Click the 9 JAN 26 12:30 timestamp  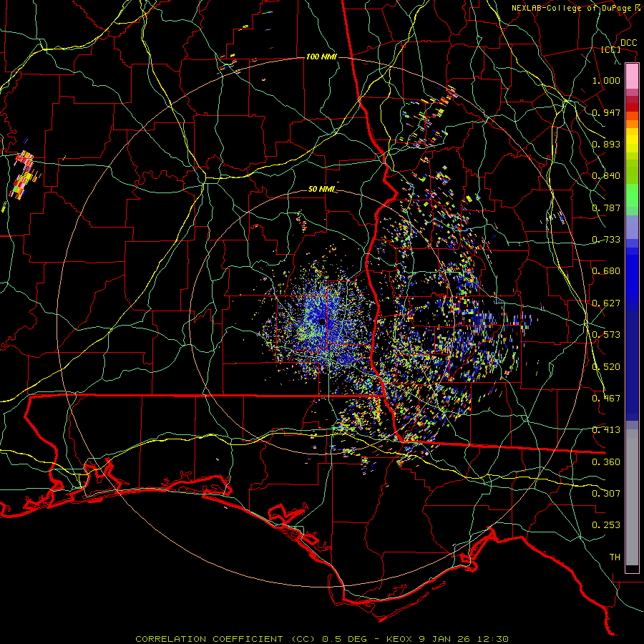[464, 639]
